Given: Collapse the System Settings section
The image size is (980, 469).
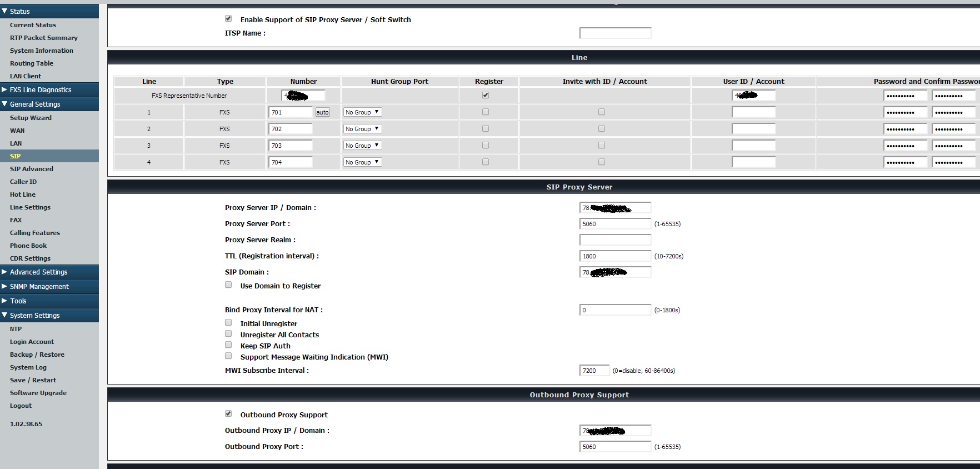Looking at the screenshot, I should 49,315.
